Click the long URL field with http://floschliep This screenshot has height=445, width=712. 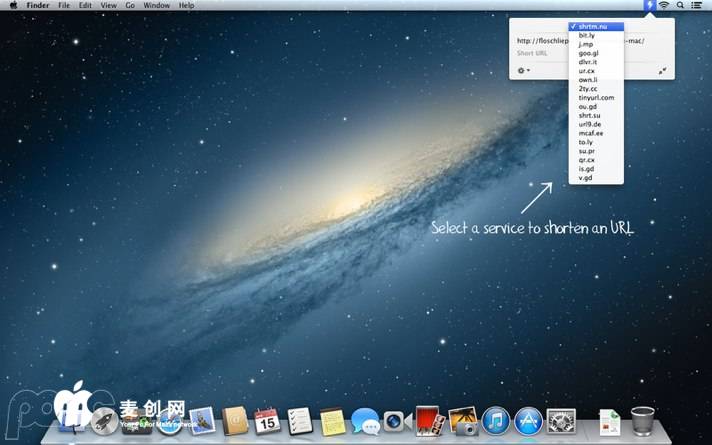point(542,41)
